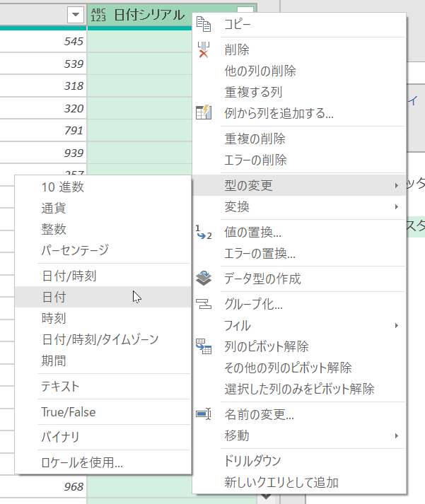
Task: Choose テキスト as the data type
Action: (60, 387)
